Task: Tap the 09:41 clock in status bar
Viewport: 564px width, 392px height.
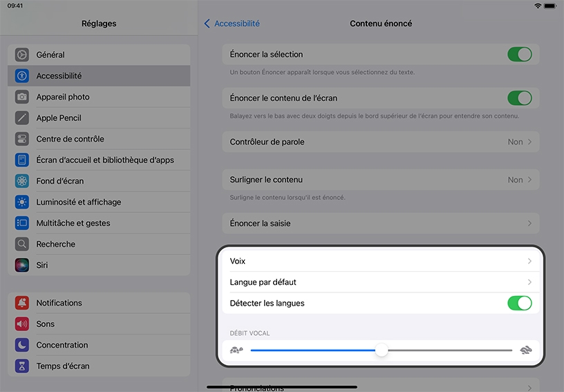Action: pos(15,6)
